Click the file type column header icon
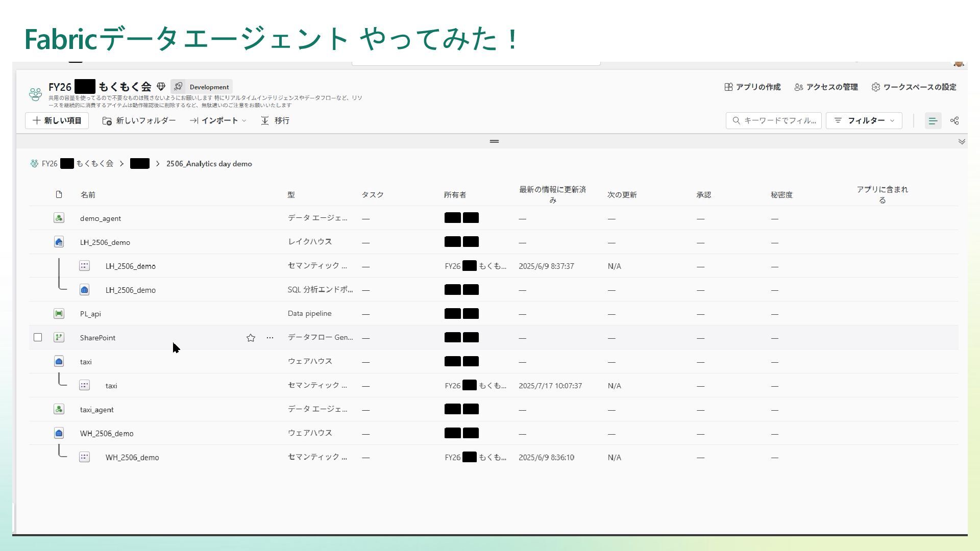Viewport: 980px width, 551px height. click(x=59, y=194)
